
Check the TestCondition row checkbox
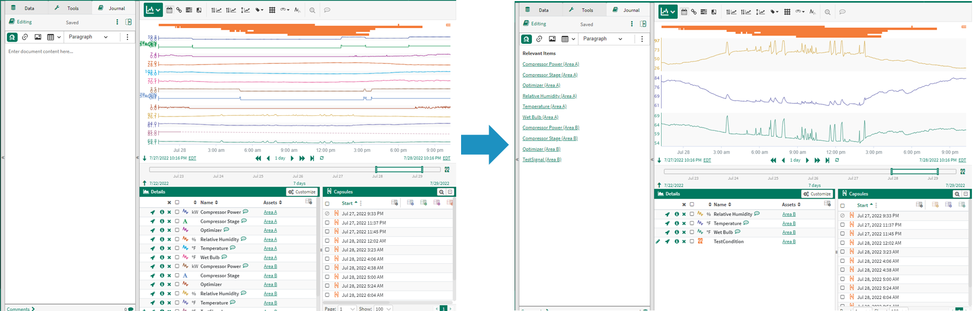click(692, 242)
